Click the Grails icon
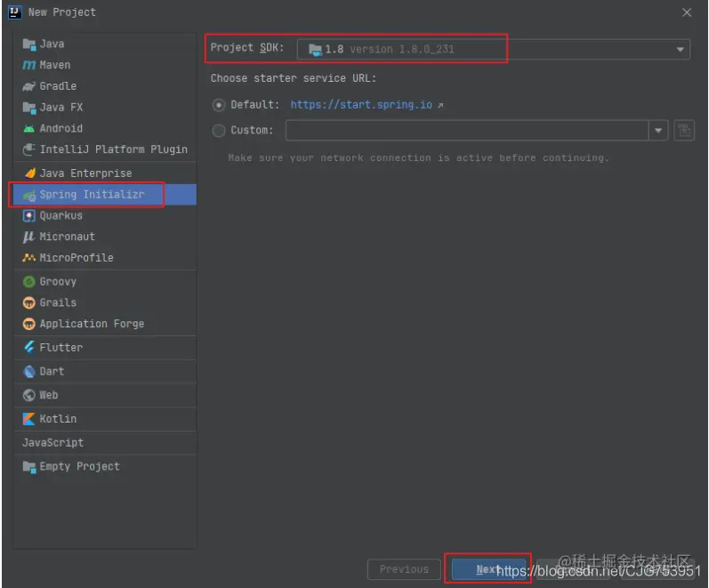 coord(29,302)
